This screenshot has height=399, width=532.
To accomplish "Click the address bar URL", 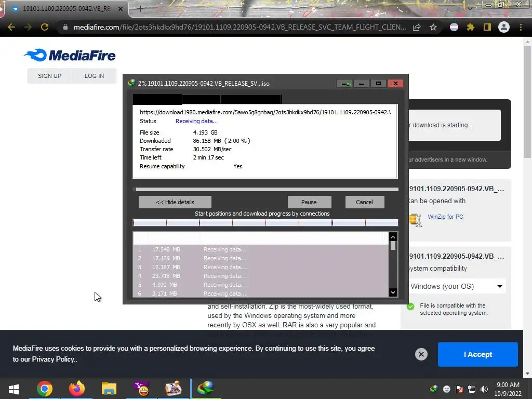I will pos(240,27).
